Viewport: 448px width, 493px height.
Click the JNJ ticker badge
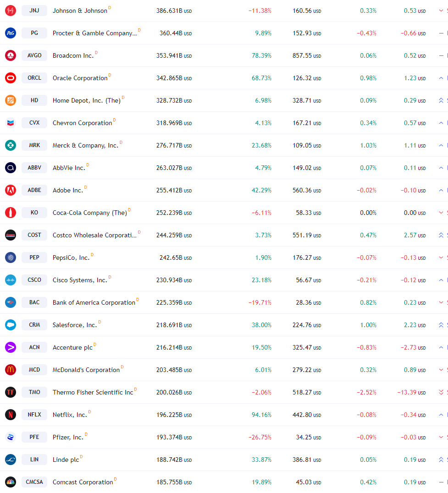click(x=34, y=11)
